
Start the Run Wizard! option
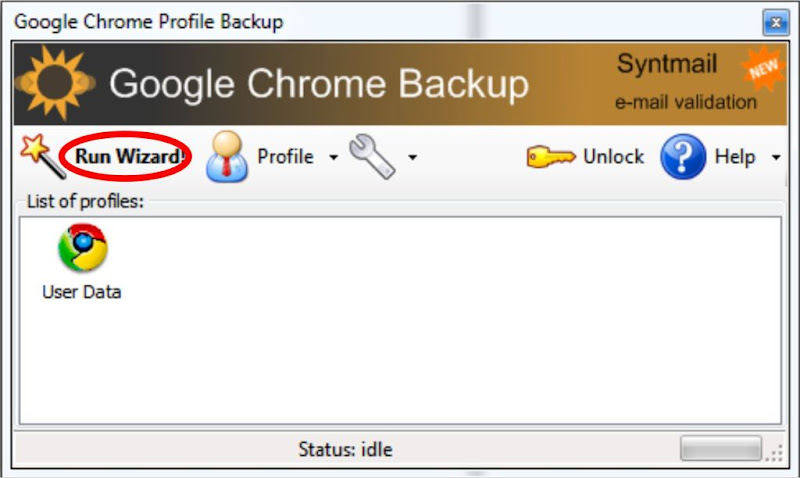tap(129, 157)
